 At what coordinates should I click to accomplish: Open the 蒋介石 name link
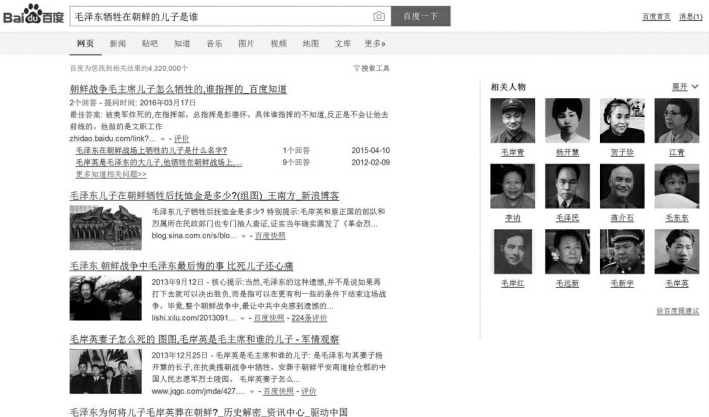tap(622, 218)
